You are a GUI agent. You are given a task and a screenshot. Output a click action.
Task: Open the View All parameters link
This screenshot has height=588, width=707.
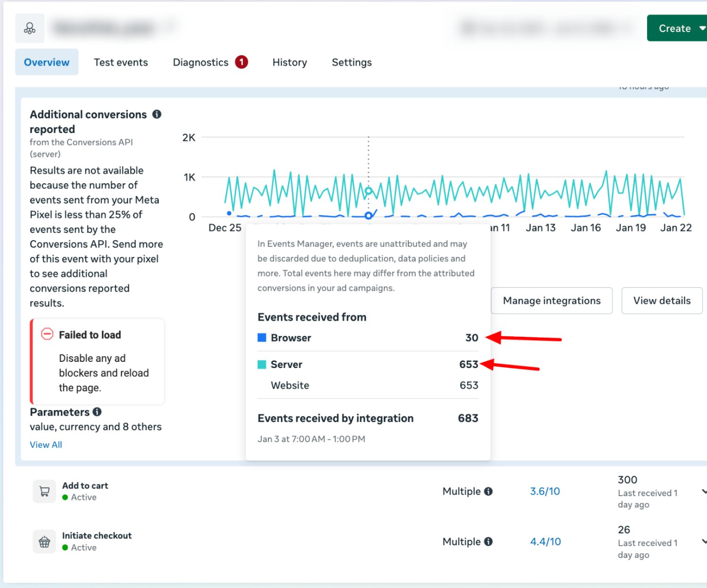tap(46, 444)
